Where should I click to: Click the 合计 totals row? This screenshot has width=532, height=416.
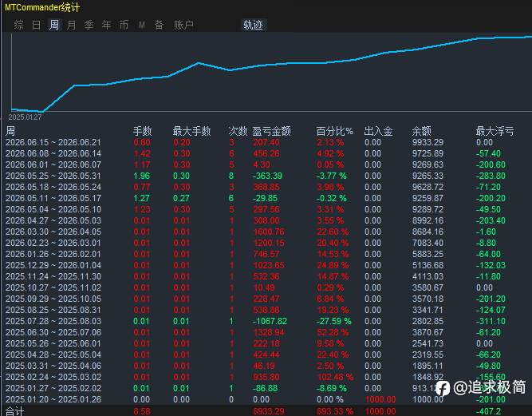point(266,411)
